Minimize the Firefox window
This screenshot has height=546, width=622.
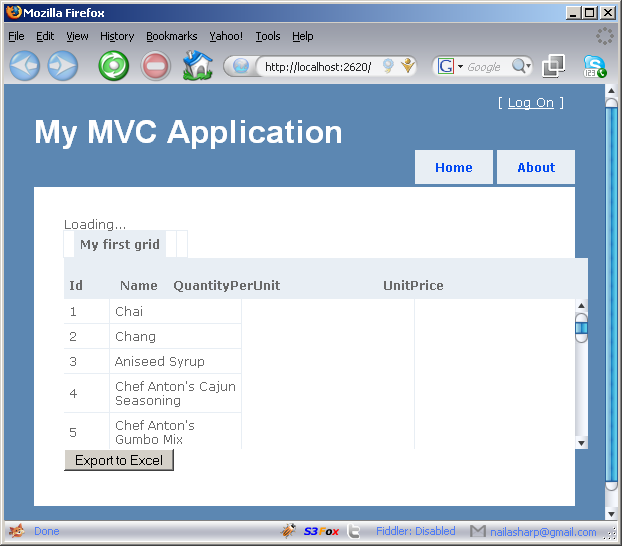point(572,13)
